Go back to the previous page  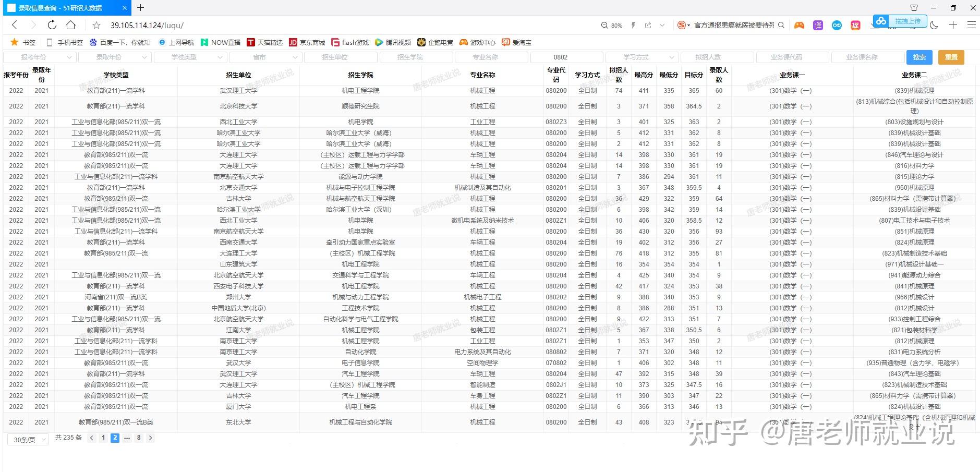tap(15, 25)
